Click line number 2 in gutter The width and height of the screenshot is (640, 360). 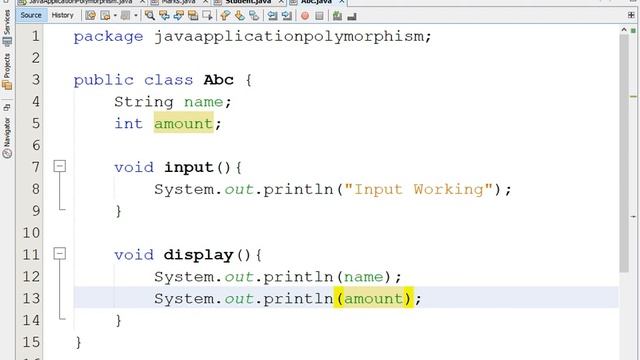(36, 58)
